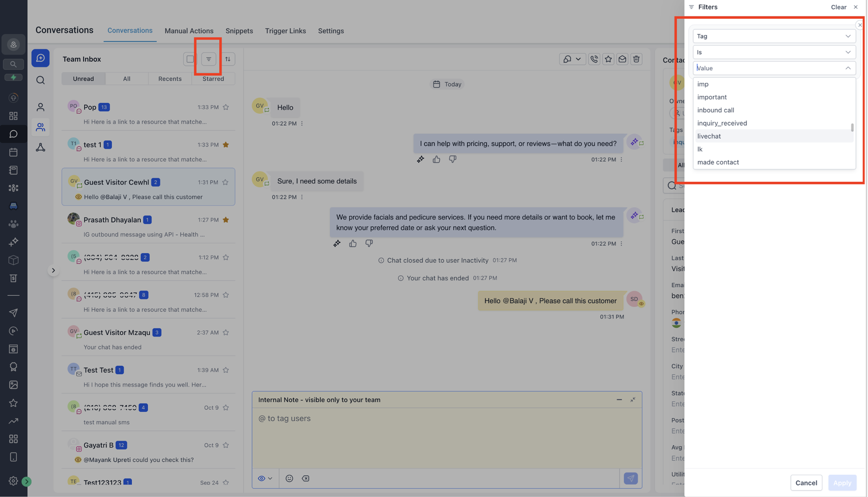Switch to the Snippets tab
Screen dimensions: 868x497
coord(239,31)
